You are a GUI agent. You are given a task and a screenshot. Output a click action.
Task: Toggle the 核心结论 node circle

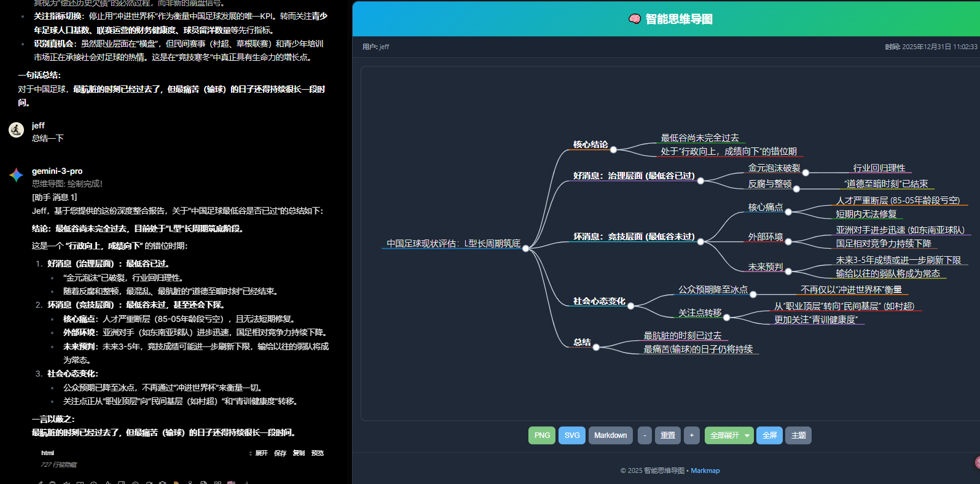[x=613, y=149]
